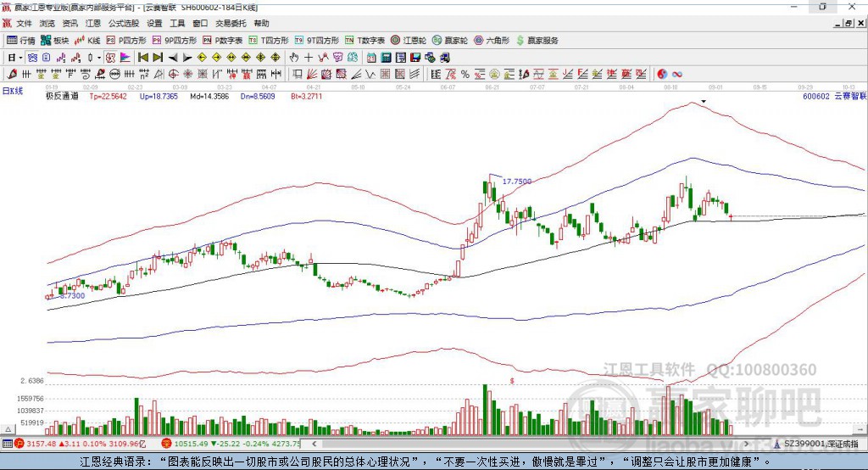Click the zigzag wave line tool
The image size is (868, 470).
pos(370,74)
